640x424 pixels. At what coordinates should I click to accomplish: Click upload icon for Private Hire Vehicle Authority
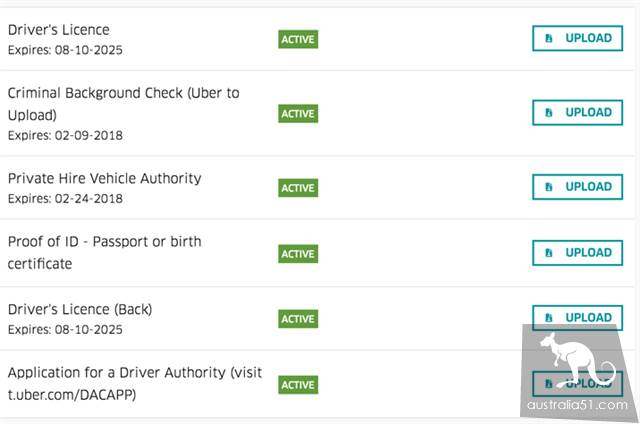pyautogui.click(x=548, y=186)
